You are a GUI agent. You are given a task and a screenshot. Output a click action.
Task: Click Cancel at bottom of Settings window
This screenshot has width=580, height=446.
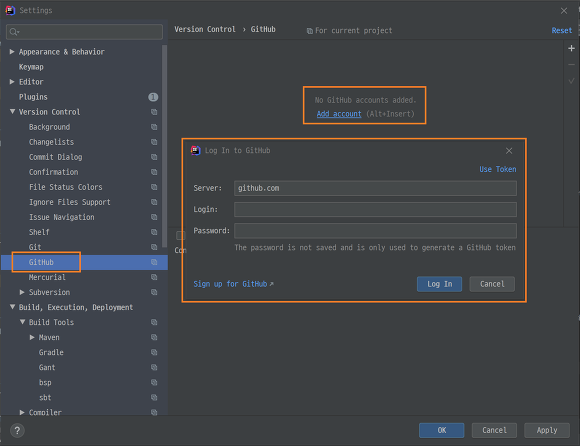point(494,430)
